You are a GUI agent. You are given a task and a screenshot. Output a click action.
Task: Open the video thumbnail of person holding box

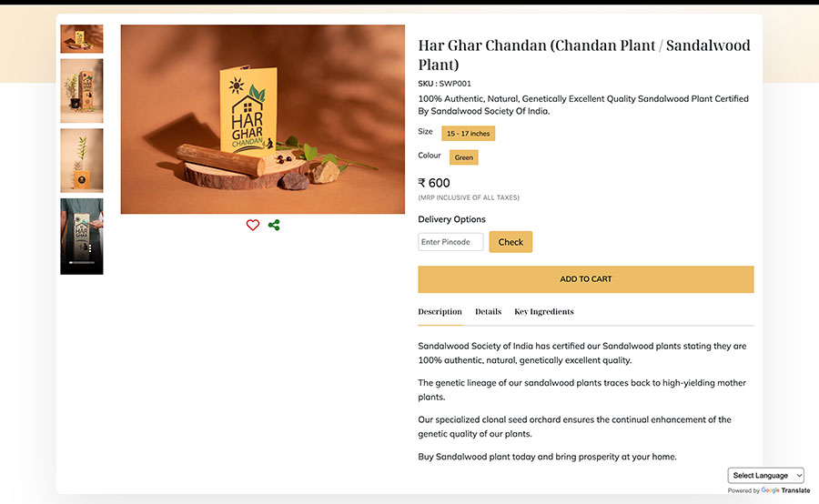click(x=82, y=236)
